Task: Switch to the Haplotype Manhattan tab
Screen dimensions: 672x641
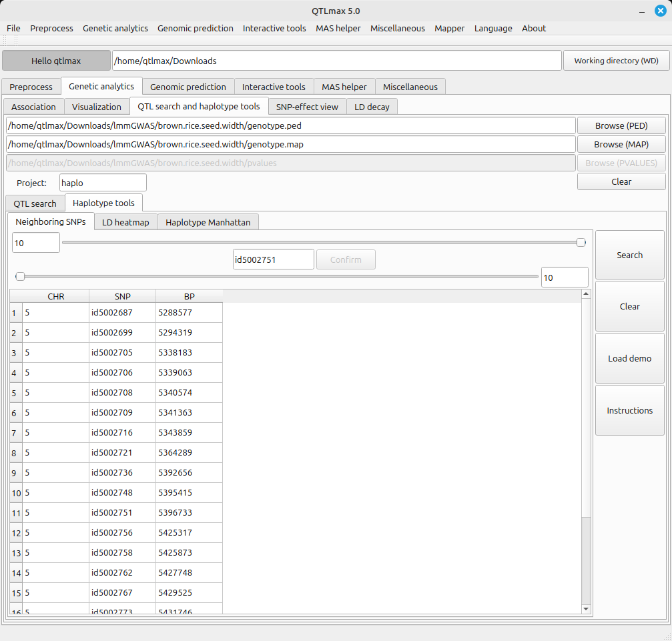Action: 208,222
